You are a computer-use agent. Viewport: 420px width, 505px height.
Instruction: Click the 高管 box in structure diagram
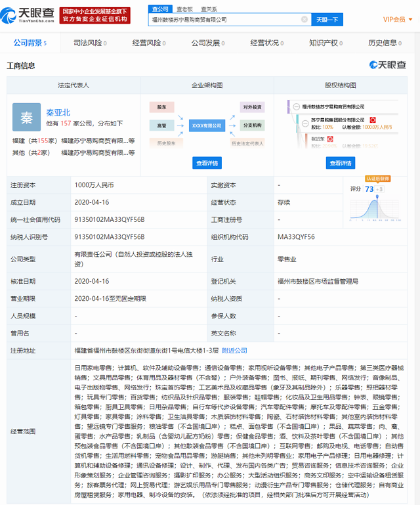click(162, 125)
